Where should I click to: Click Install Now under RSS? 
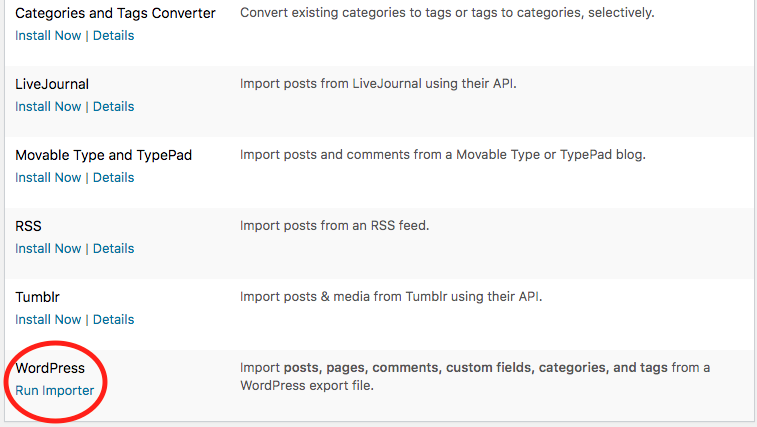coord(48,249)
